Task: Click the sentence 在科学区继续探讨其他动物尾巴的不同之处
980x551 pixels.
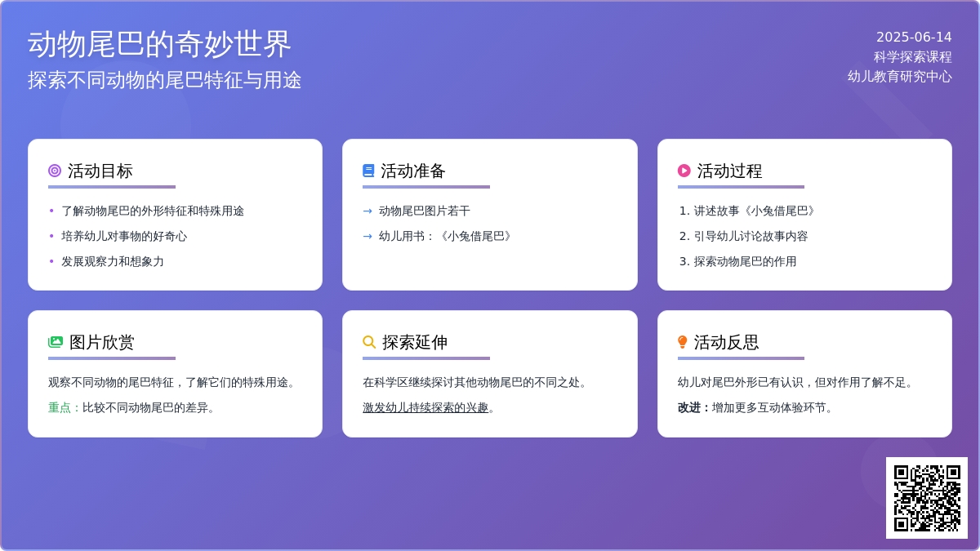Action: pyautogui.click(x=478, y=382)
